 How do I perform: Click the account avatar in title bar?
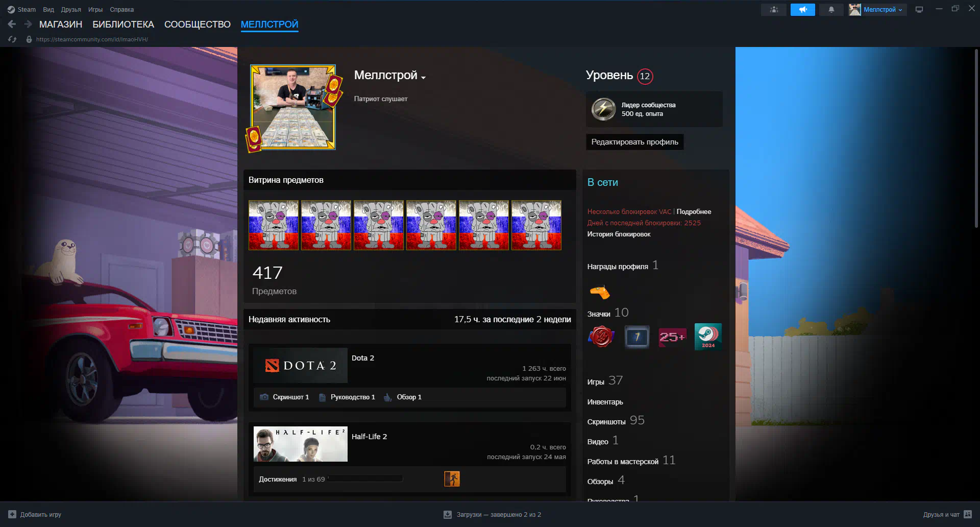click(x=855, y=9)
